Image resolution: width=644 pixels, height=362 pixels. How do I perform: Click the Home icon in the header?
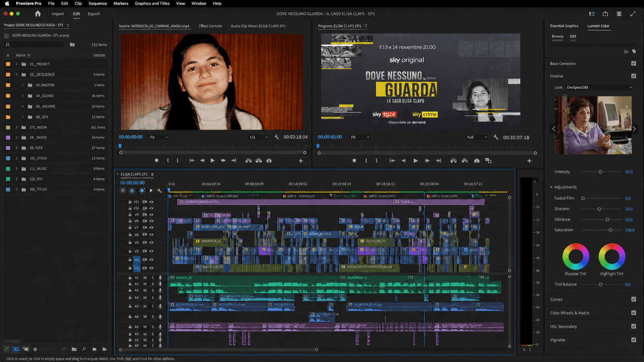tap(38, 14)
